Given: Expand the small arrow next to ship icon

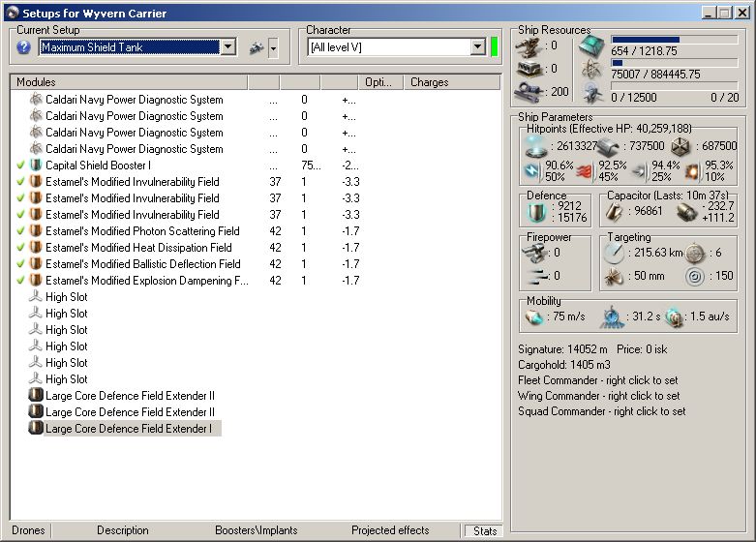Looking at the screenshot, I should coord(273,48).
